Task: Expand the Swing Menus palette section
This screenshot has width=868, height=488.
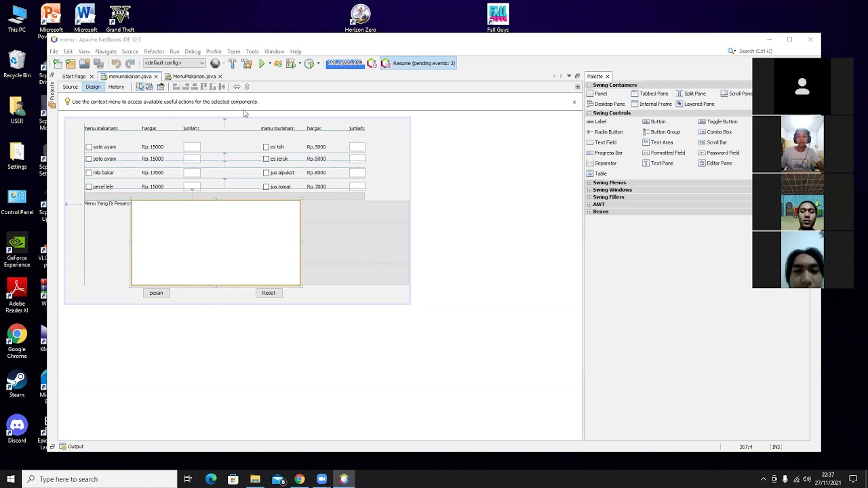Action: 589,183
